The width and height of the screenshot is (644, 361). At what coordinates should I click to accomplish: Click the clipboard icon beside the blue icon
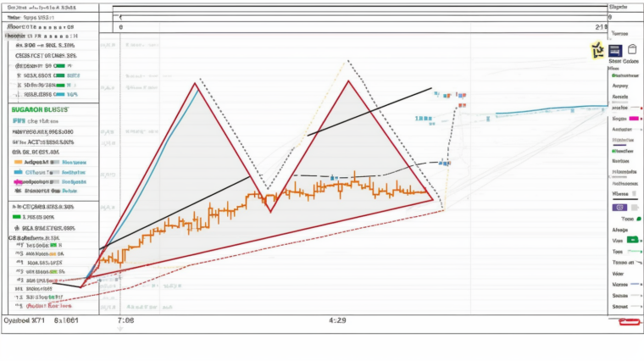click(x=632, y=50)
